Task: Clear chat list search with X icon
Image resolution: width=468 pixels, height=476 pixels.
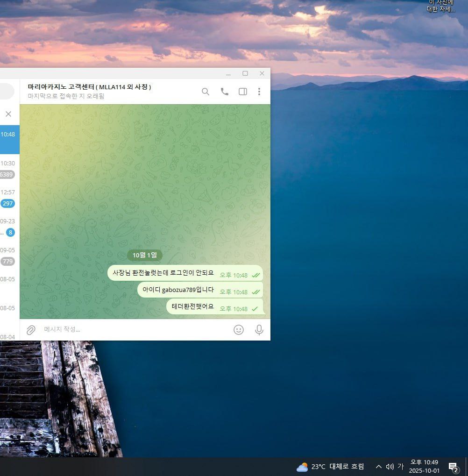Action: click(8, 114)
